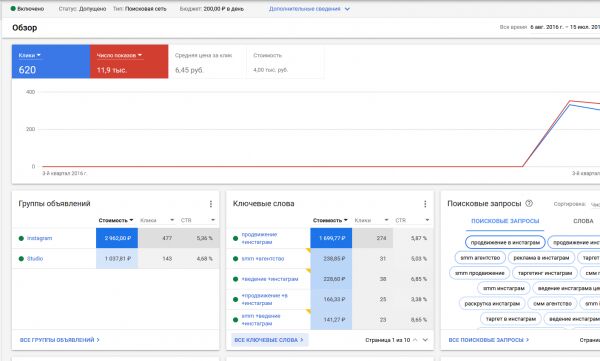Open keyword link smm +агентство
Viewport: 600px width, 361px height.
coord(262,258)
